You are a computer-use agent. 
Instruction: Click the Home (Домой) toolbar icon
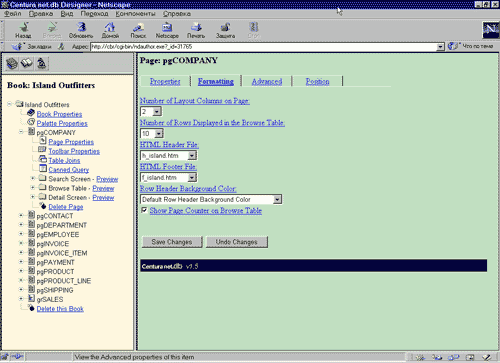point(110,27)
